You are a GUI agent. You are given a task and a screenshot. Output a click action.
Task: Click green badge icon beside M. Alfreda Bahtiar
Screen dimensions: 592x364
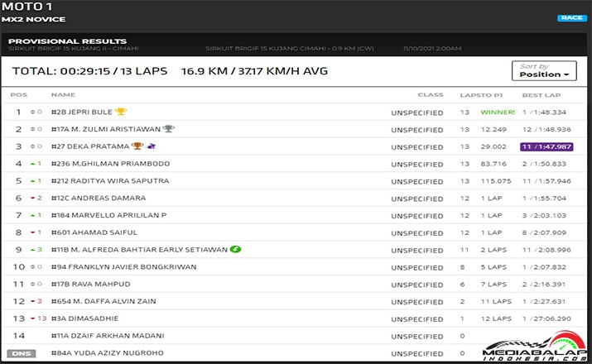point(235,249)
